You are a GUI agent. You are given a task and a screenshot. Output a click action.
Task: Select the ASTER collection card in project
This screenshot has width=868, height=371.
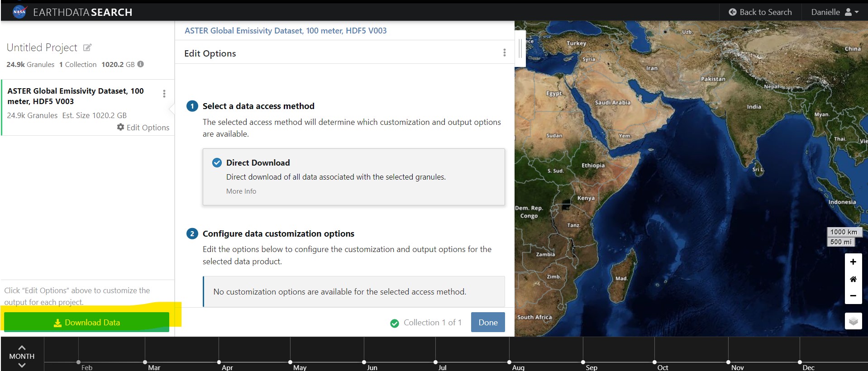point(87,108)
